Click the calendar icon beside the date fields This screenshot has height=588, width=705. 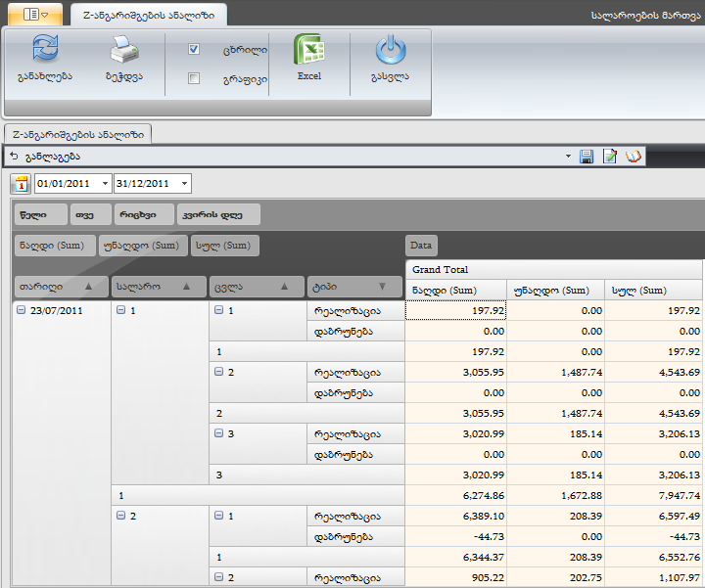(x=22, y=184)
